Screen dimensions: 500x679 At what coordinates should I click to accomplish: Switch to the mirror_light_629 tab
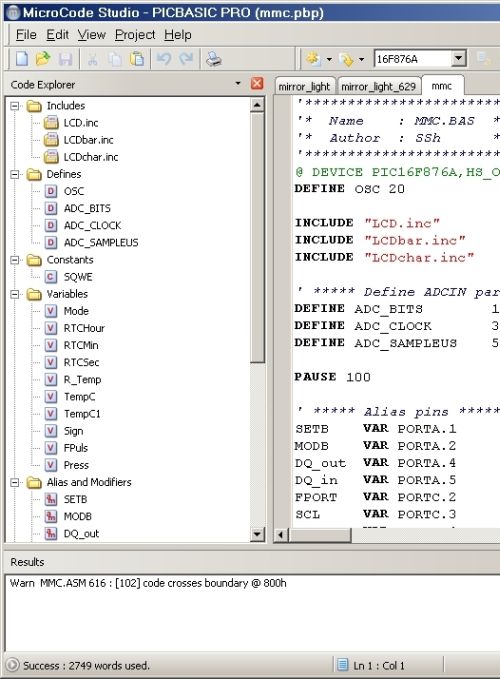coord(378,86)
